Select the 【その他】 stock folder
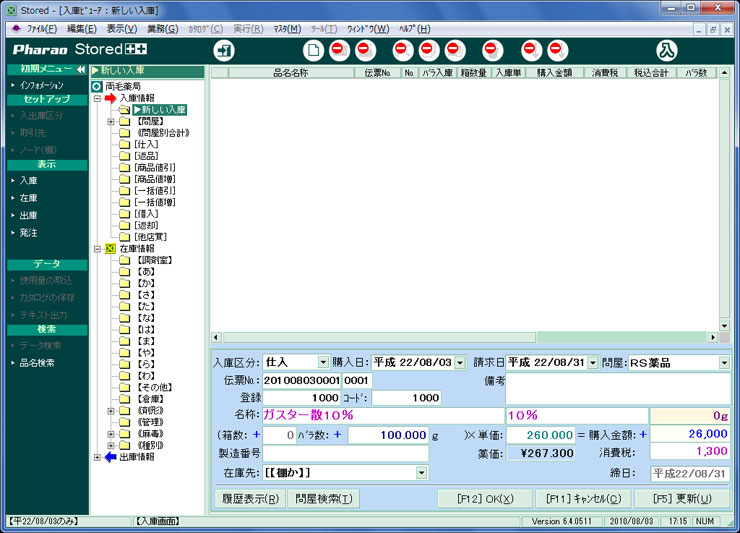The image size is (740, 533). (x=154, y=387)
